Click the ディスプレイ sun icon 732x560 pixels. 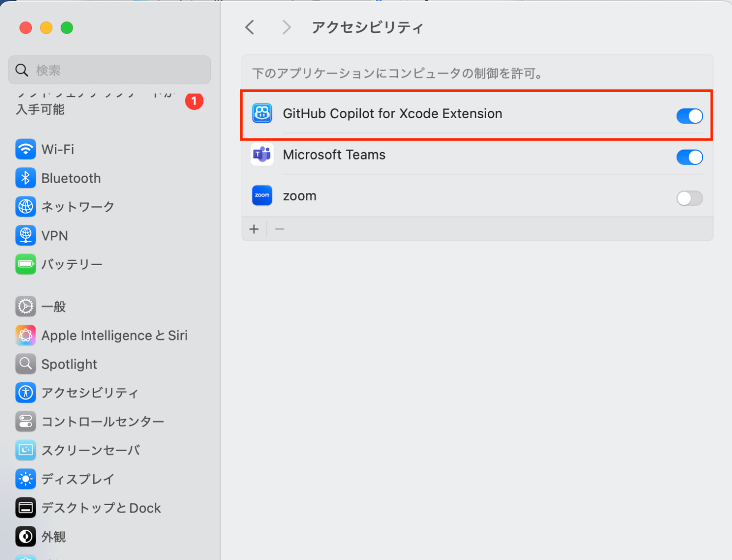pyautogui.click(x=26, y=479)
